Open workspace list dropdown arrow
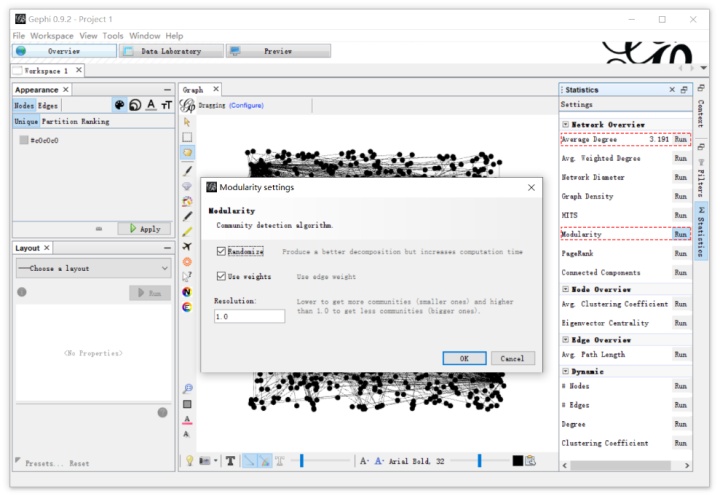This screenshot has width=720, height=499. click(x=703, y=68)
